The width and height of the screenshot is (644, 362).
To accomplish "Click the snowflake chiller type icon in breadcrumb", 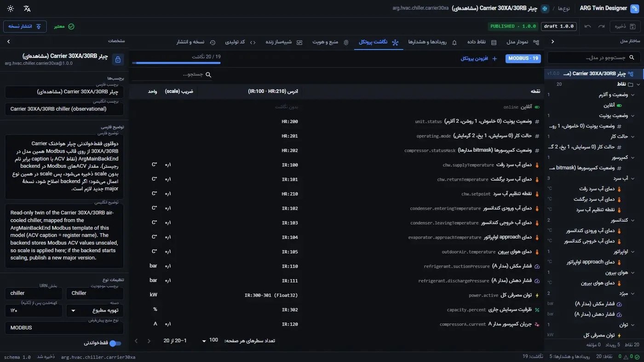I will (x=545, y=8).
